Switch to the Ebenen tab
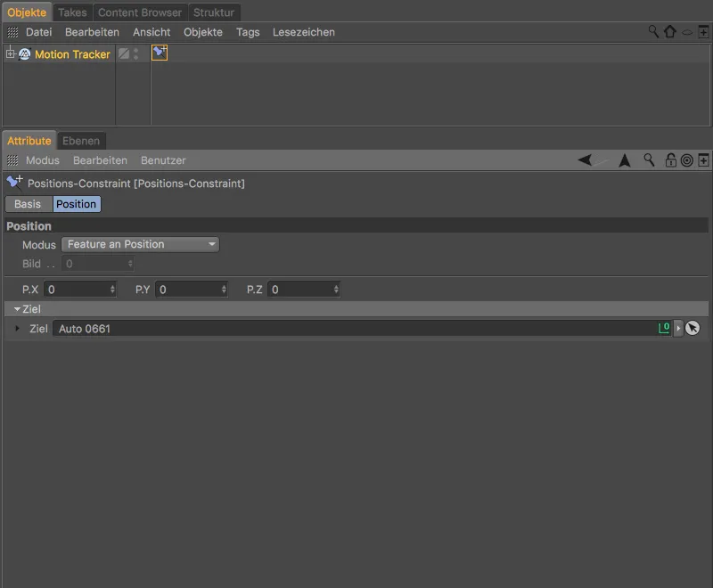The height and width of the screenshot is (588, 713). click(x=81, y=141)
